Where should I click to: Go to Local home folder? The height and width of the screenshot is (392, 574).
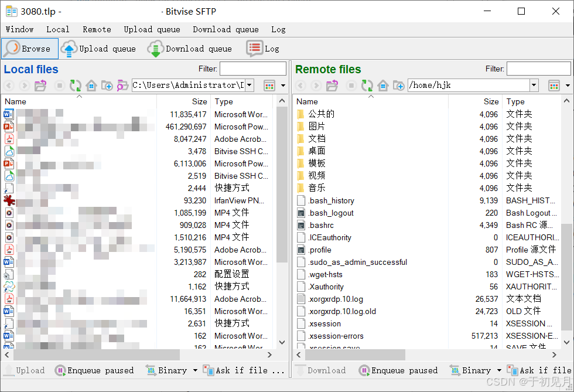(91, 86)
